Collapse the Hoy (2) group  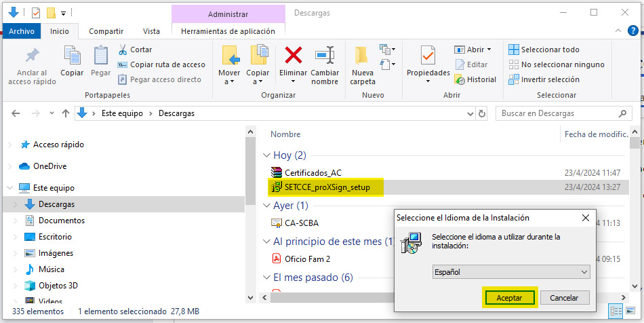(x=266, y=155)
